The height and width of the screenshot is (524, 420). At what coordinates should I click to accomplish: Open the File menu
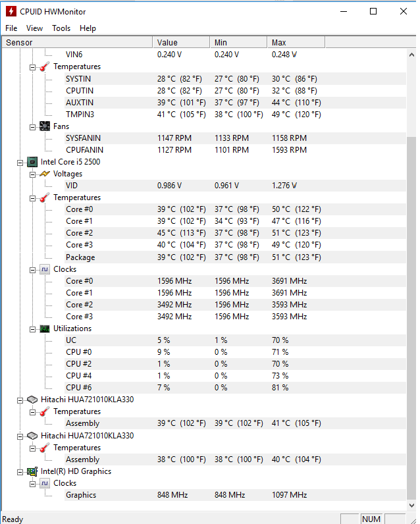click(x=11, y=28)
